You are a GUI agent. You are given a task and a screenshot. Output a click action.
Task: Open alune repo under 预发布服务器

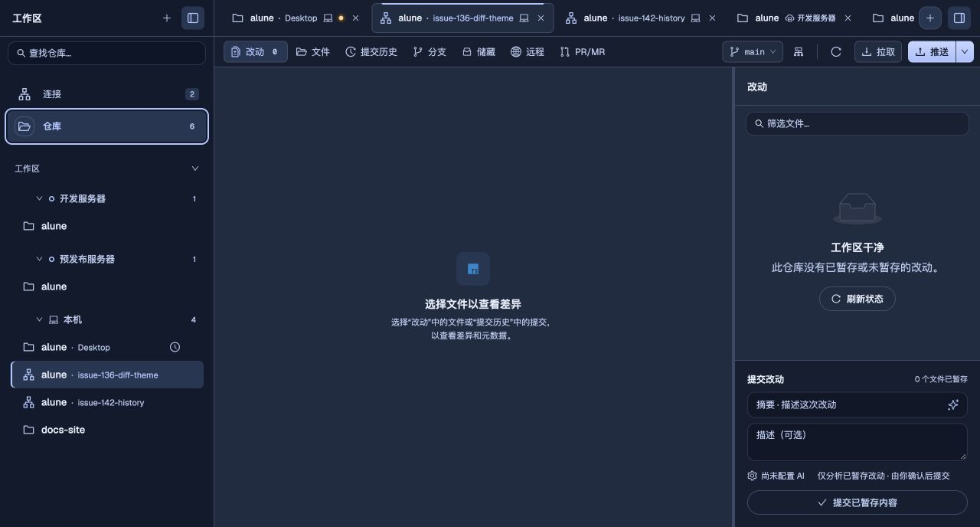(x=106, y=286)
